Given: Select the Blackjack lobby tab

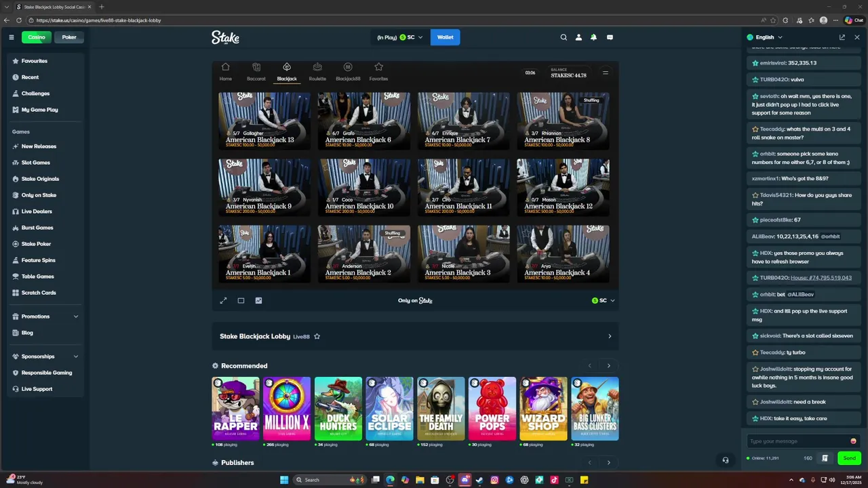Looking at the screenshot, I should [x=287, y=71].
